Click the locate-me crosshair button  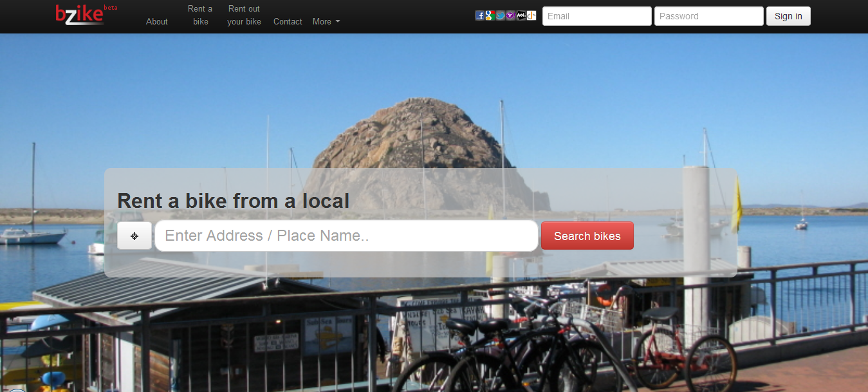(x=134, y=236)
